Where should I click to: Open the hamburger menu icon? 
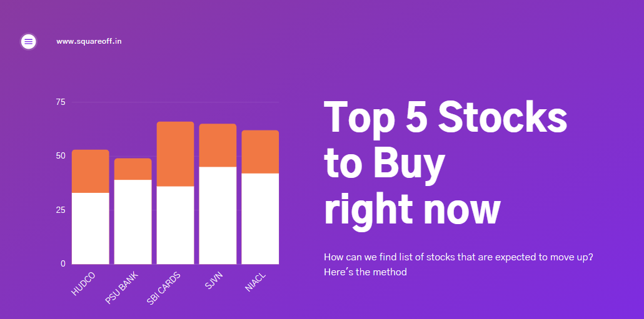(28, 41)
